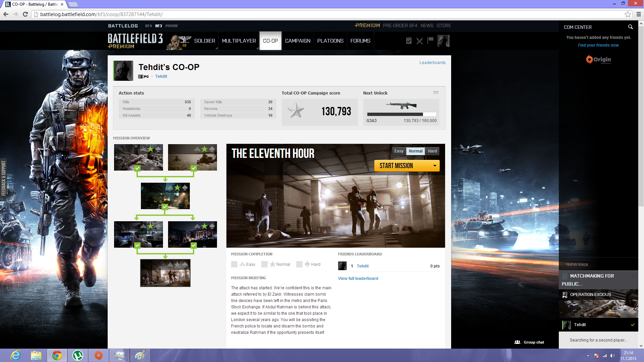This screenshot has height=362, width=644.
Task: Bookmark this page with the star
Action: point(628,14)
